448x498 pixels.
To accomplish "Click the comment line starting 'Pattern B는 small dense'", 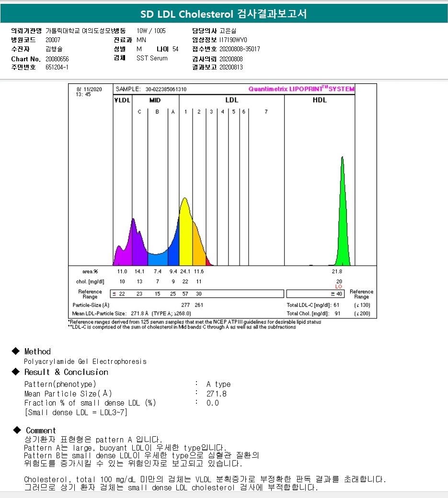I will pos(142,455).
